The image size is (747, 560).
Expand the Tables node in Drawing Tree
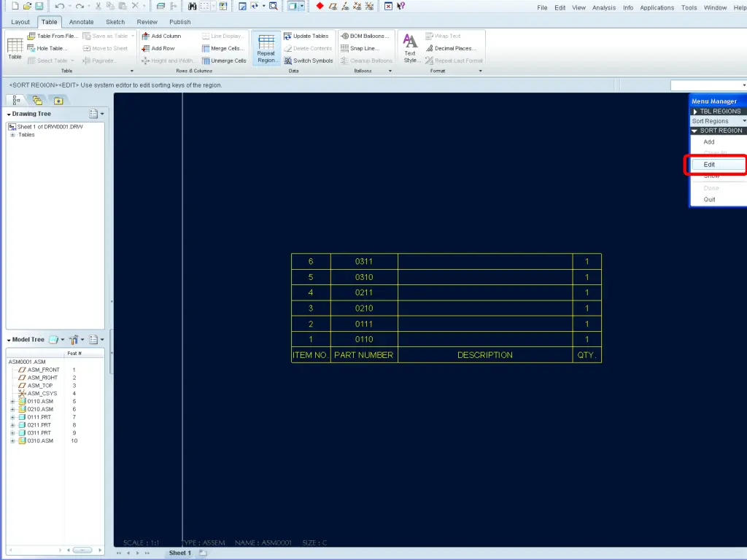(13, 135)
